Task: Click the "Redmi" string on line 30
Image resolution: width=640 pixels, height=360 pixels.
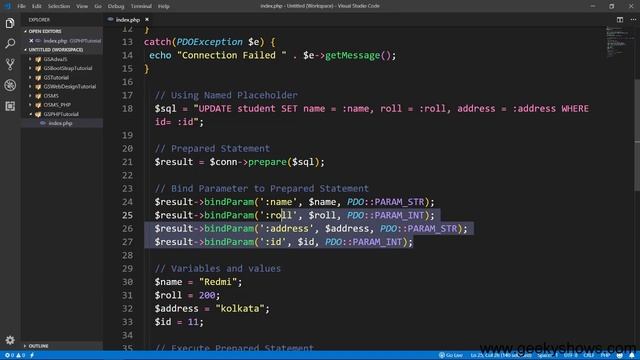Action: pos(218,282)
